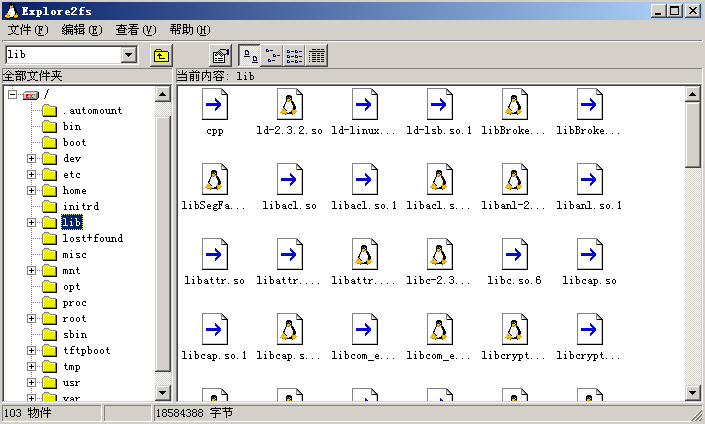Expand the home folder node
This screenshot has height=424, width=705.
31,191
